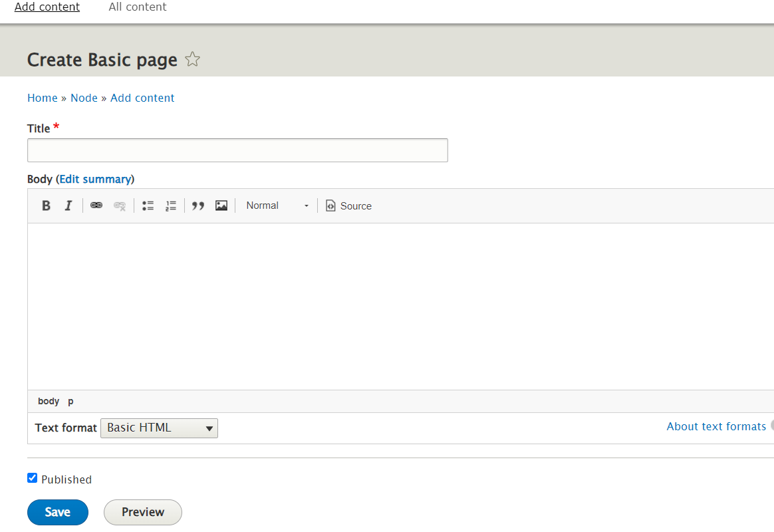Image resolution: width=774 pixels, height=532 pixels.
Task: Toggle italic formatting in body editor
Action: click(68, 205)
